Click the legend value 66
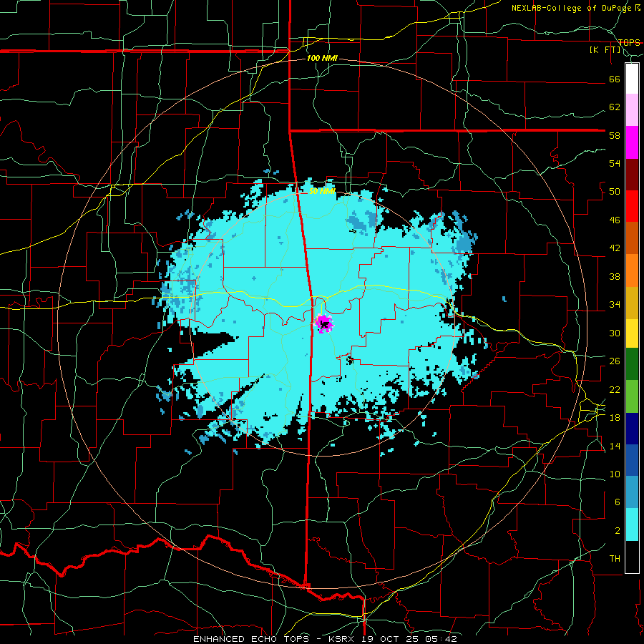This screenshot has width=644, height=644. (615, 79)
